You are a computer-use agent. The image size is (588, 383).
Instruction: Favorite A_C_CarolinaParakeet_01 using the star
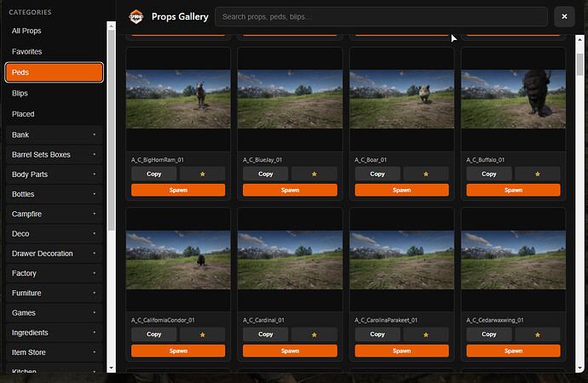(425, 334)
